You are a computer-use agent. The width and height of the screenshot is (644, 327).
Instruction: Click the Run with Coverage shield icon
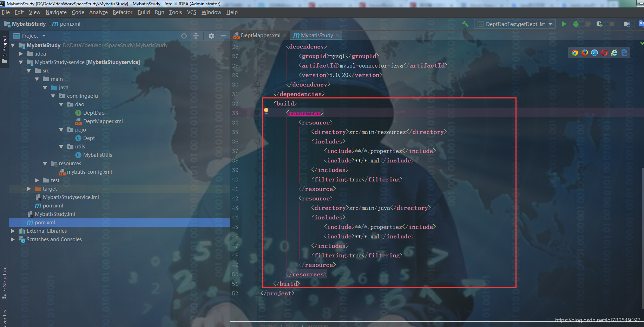coord(599,24)
